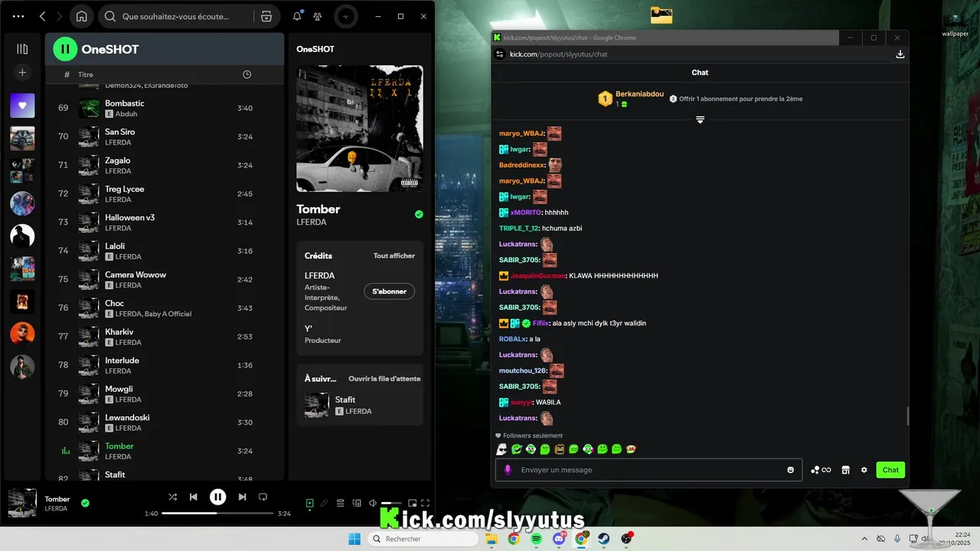Open the Kick channel points icon

[x=821, y=470]
